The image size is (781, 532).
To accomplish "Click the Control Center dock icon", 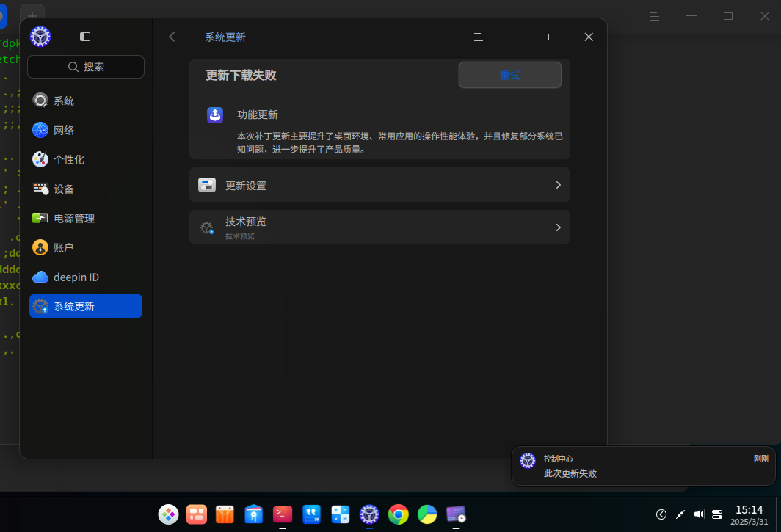I will (369, 514).
